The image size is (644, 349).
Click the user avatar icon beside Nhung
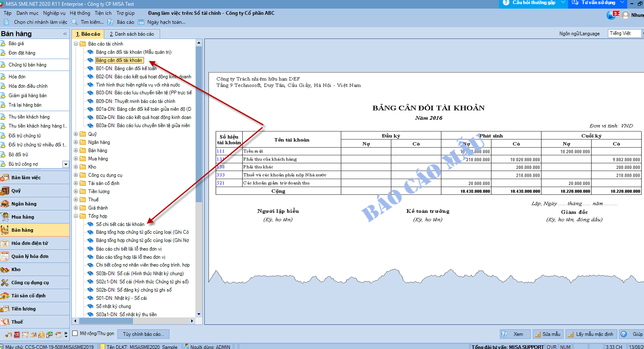(626, 15)
